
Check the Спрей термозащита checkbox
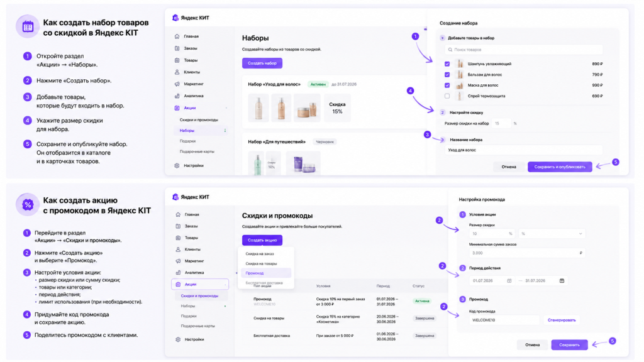[x=447, y=96]
